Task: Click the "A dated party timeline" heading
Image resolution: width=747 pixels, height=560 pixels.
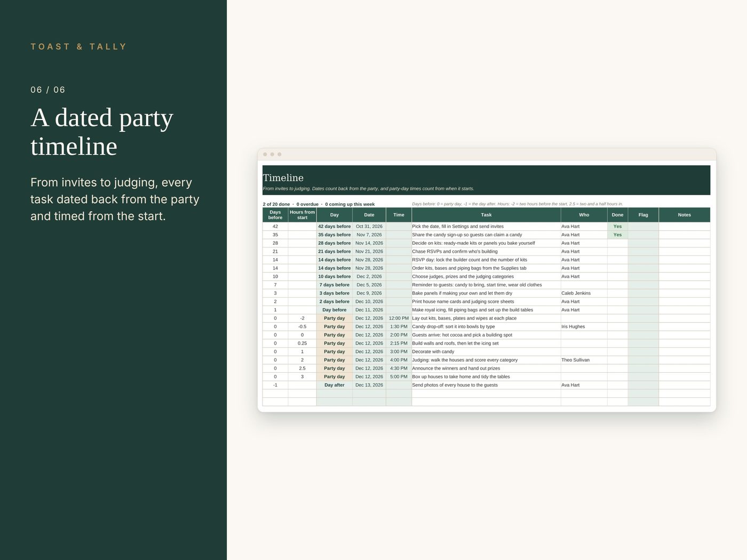Action: coord(102,132)
